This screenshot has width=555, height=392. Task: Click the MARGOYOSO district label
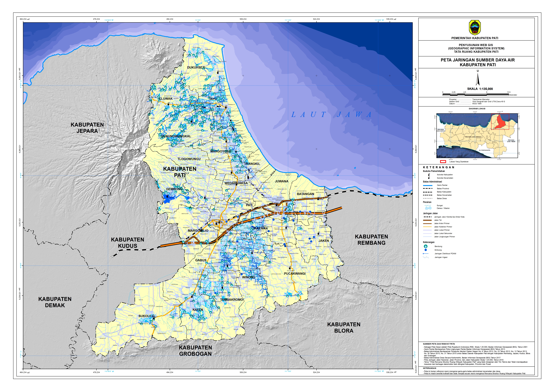tap(221, 151)
